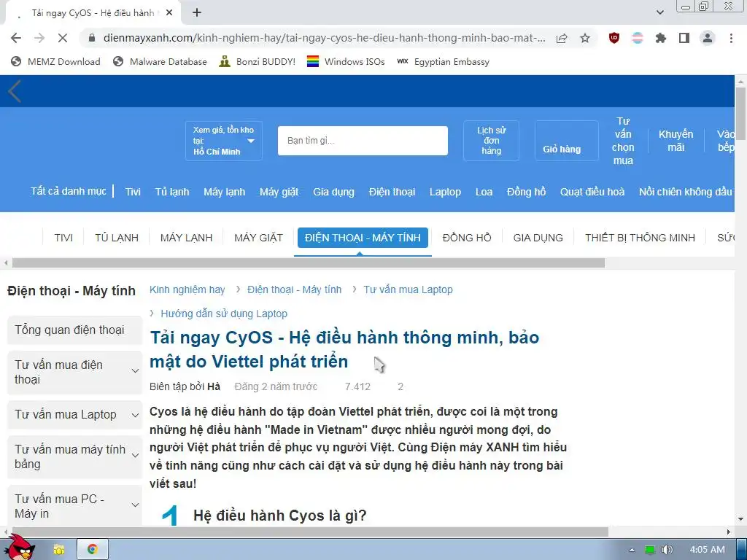Bookmark this page with the star icon

585,38
